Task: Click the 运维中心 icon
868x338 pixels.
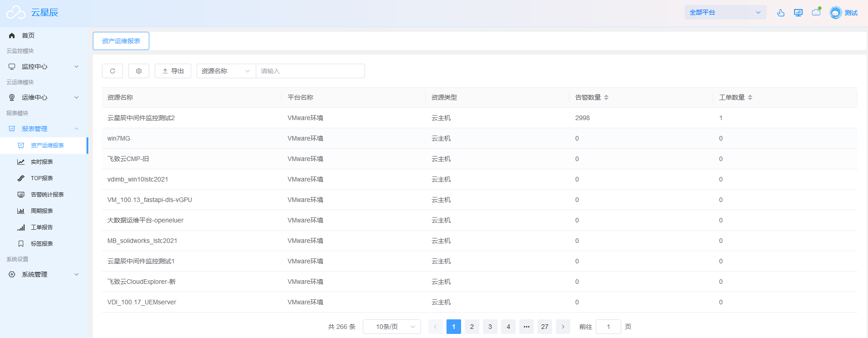Action: pyautogui.click(x=12, y=97)
